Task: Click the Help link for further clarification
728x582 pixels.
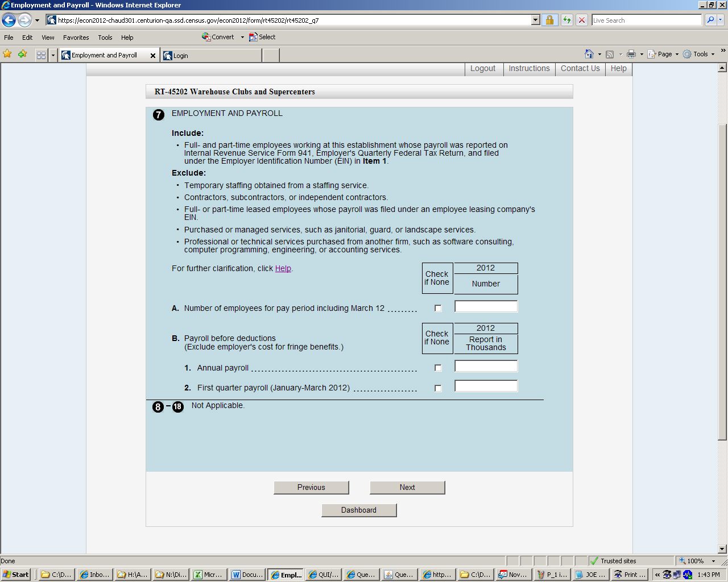Action: tap(283, 268)
